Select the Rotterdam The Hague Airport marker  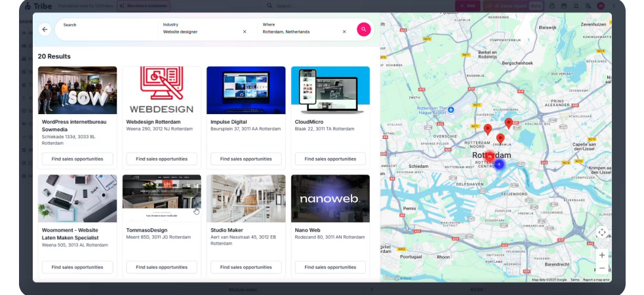451,109
